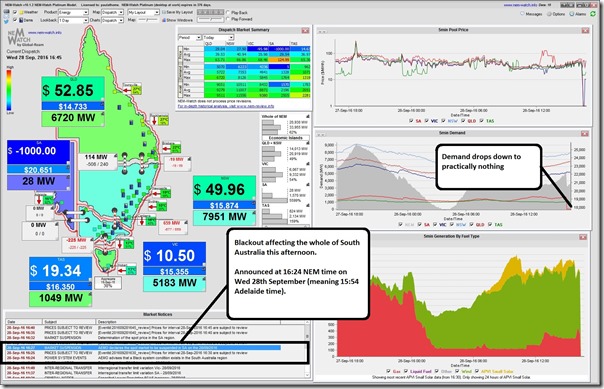Image resolution: width=604 pixels, height=389 pixels.
Task: Toggle SA checkbox under Pool Price chart
Action: [412, 121]
